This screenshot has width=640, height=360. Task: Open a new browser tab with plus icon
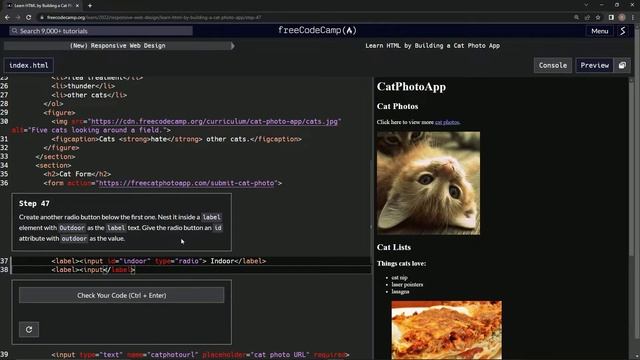click(x=90, y=6)
